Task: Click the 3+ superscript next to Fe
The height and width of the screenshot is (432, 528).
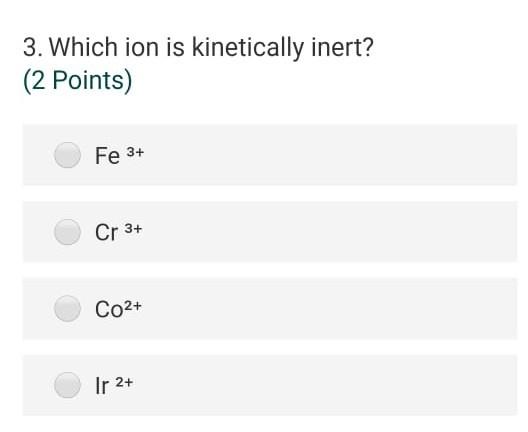Action: click(135, 153)
